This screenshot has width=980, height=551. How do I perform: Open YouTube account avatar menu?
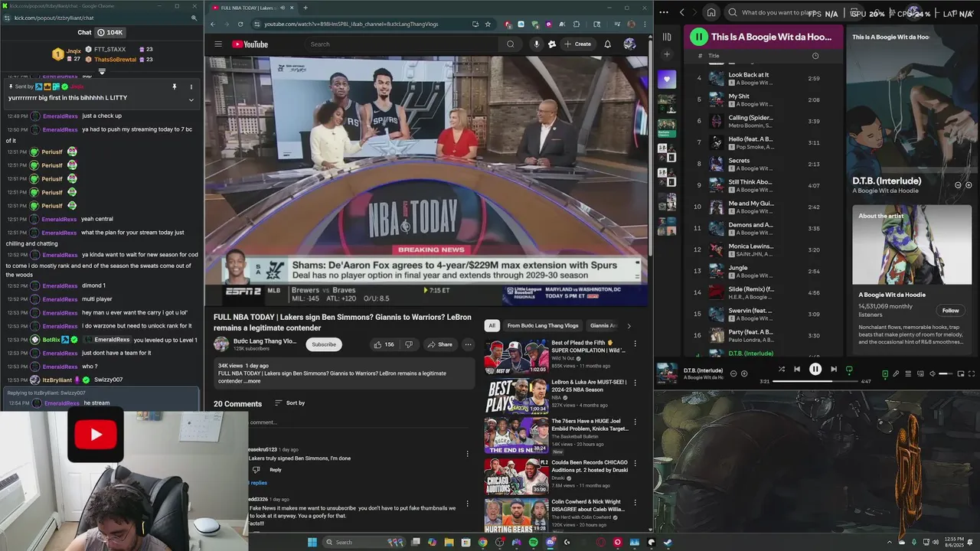pos(630,44)
